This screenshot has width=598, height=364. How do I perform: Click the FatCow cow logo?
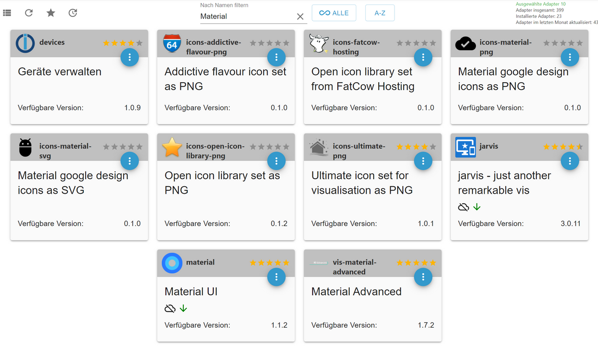[x=318, y=43]
